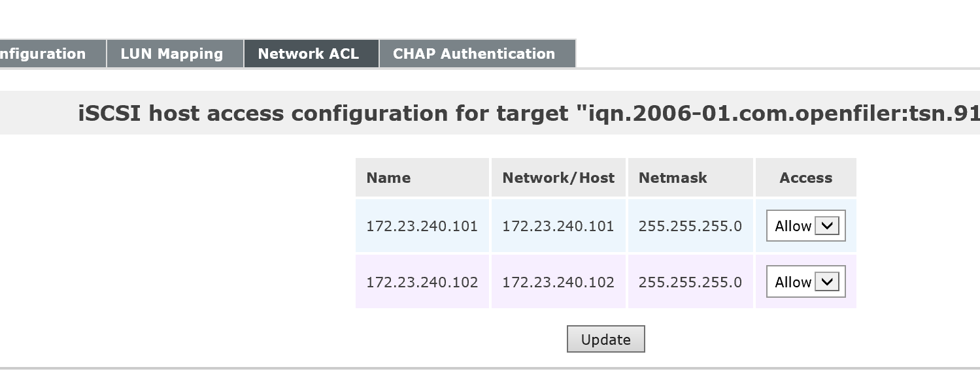Click the Network/Host column header
This screenshot has height=382, width=980.
pyautogui.click(x=558, y=178)
